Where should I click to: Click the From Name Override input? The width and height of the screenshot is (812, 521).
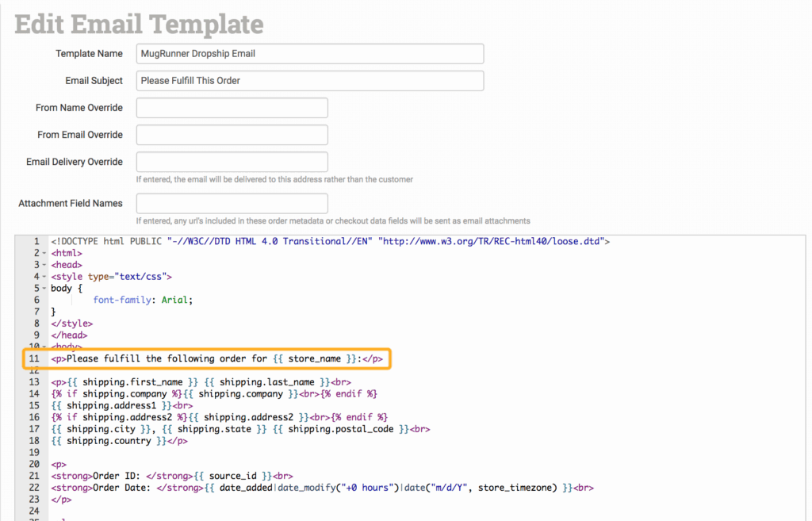(232, 108)
